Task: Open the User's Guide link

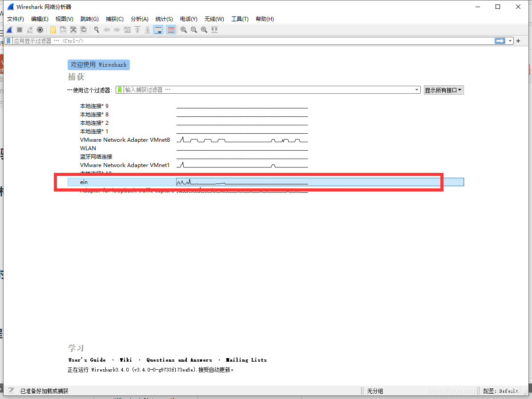Action: 87,360
